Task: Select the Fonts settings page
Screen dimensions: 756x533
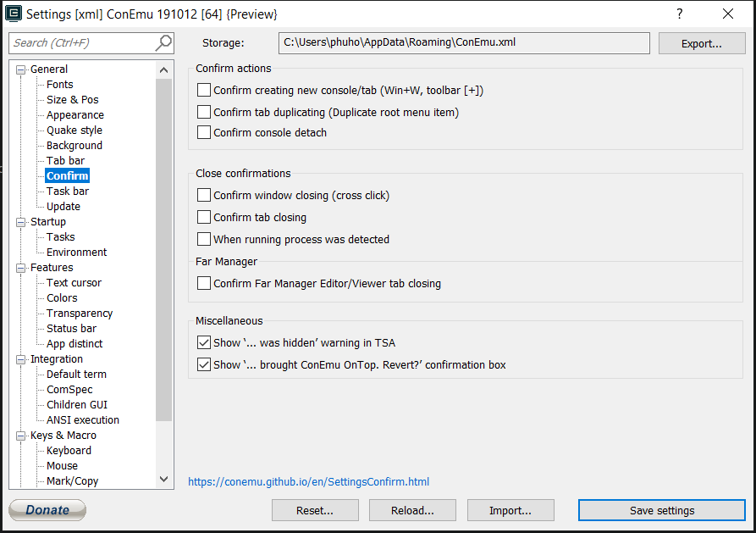Action: tap(59, 84)
